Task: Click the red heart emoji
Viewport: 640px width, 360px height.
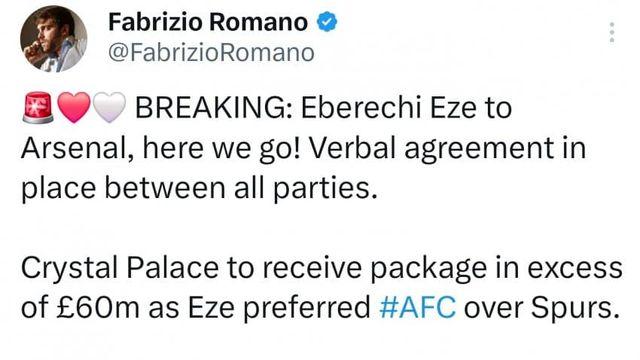Action: coord(74,107)
